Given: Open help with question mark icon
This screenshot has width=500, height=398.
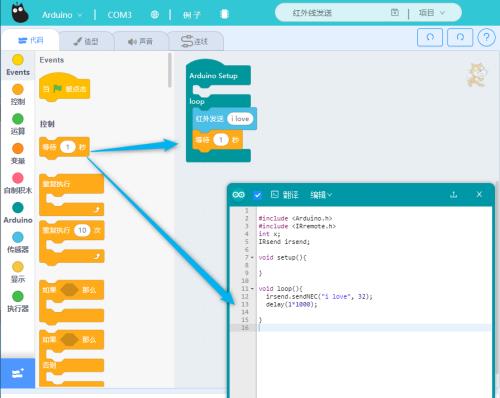Looking at the screenshot, I should [x=486, y=37].
